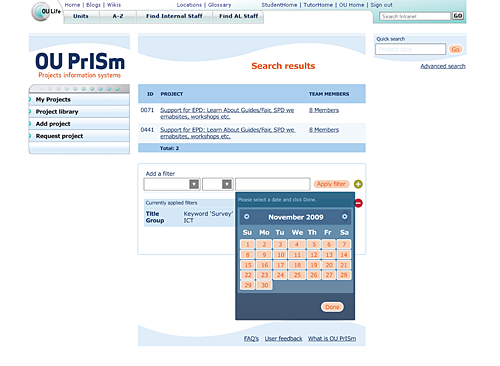Click the OU Life logo
500x366 pixels.
tap(46, 11)
